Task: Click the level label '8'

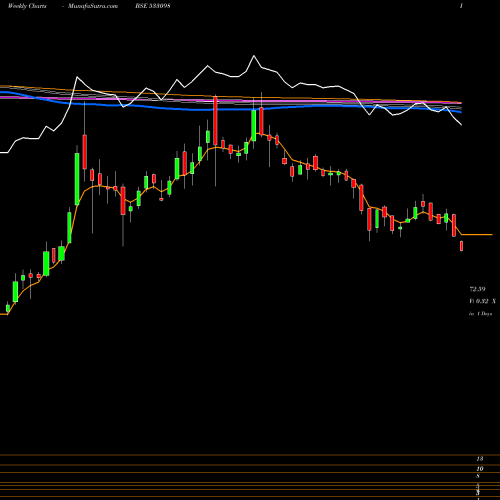Action: click(478, 476)
